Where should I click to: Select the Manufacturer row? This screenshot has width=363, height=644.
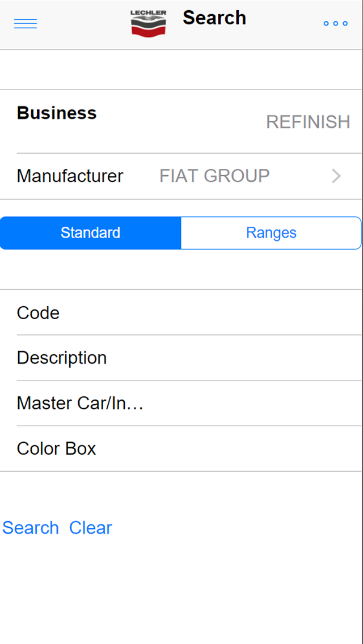pos(70,176)
